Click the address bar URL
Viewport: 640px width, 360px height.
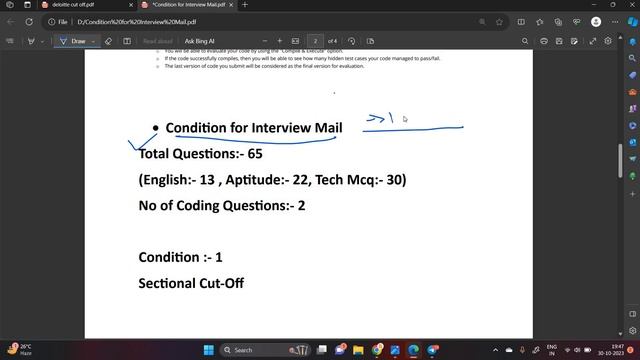pos(137,22)
